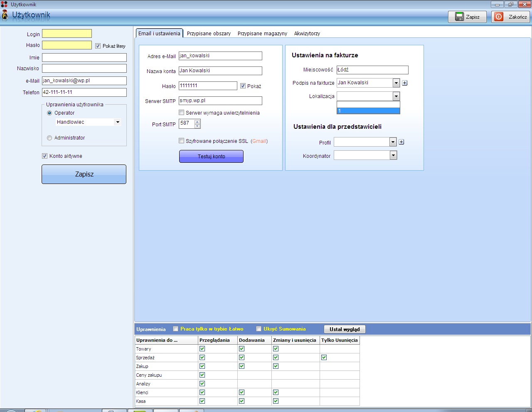Select the blank option in Lokalizacja list
Image resolution: width=532 pixels, height=412 pixels.
[x=368, y=105]
